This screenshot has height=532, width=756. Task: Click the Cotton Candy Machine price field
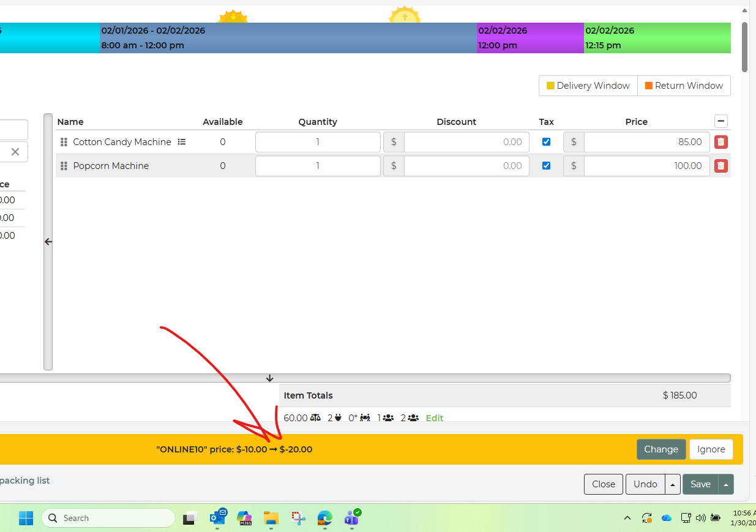click(646, 142)
